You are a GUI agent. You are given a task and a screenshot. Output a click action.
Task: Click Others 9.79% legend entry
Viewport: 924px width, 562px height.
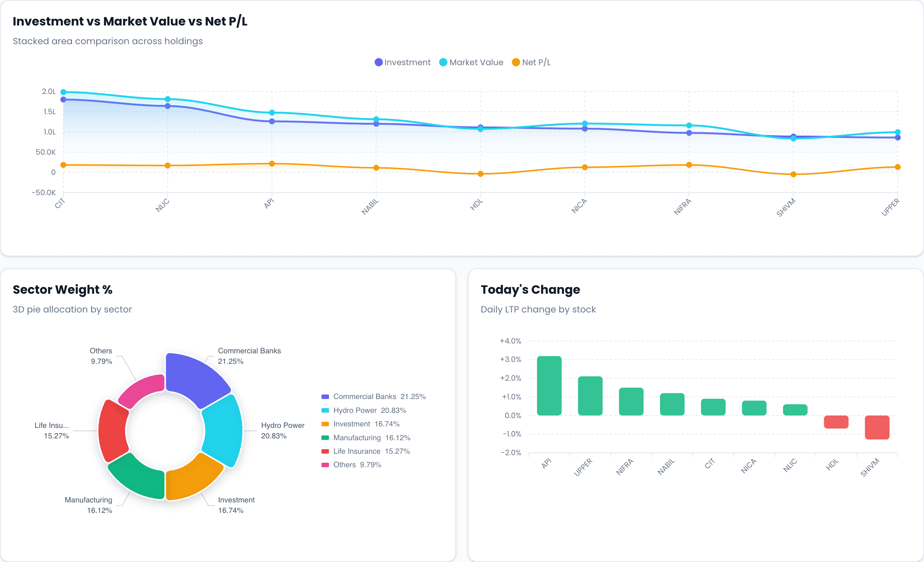pos(351,465)
